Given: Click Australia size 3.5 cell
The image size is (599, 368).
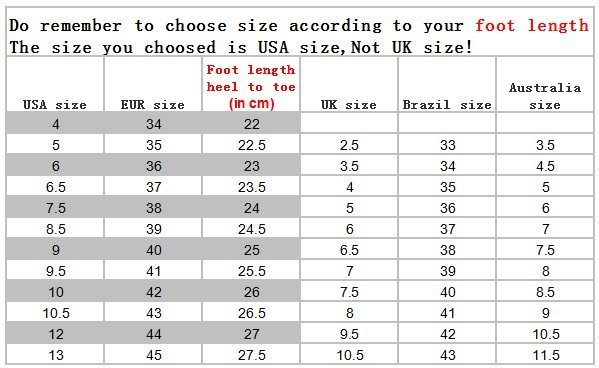Looking at the screenshot, I should tap(546, 145).
